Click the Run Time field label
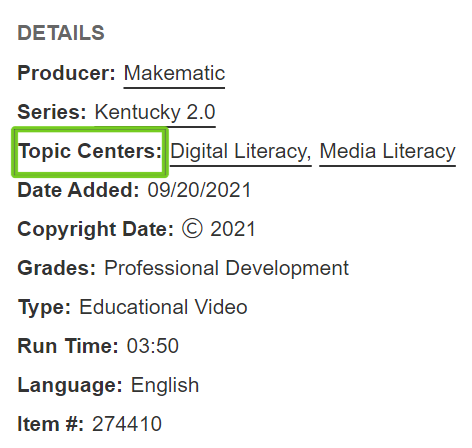The height and width of the screenshot is (448, 472). click(68, 346)
